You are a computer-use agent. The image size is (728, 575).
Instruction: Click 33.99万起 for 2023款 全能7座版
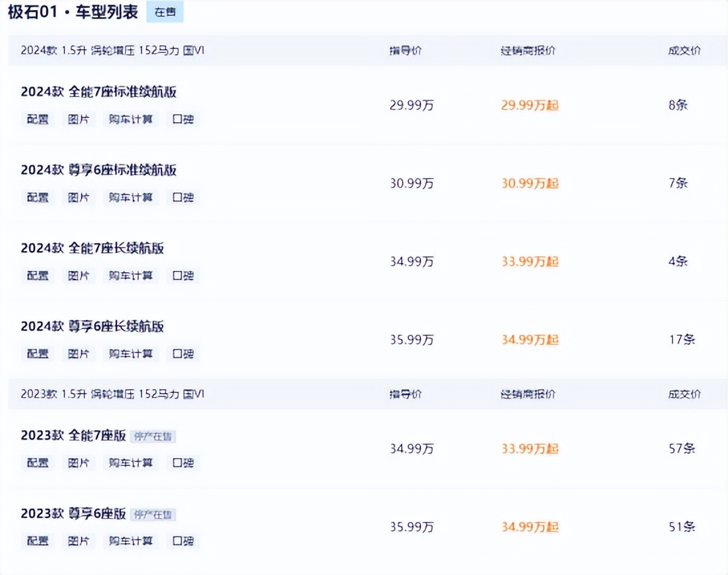[530, 449]
